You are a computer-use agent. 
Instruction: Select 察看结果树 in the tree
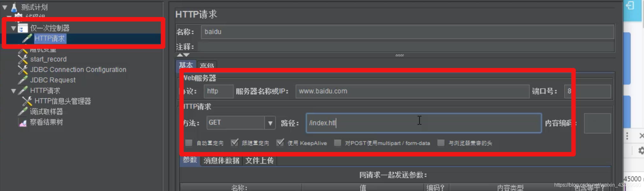coord(46,122)
